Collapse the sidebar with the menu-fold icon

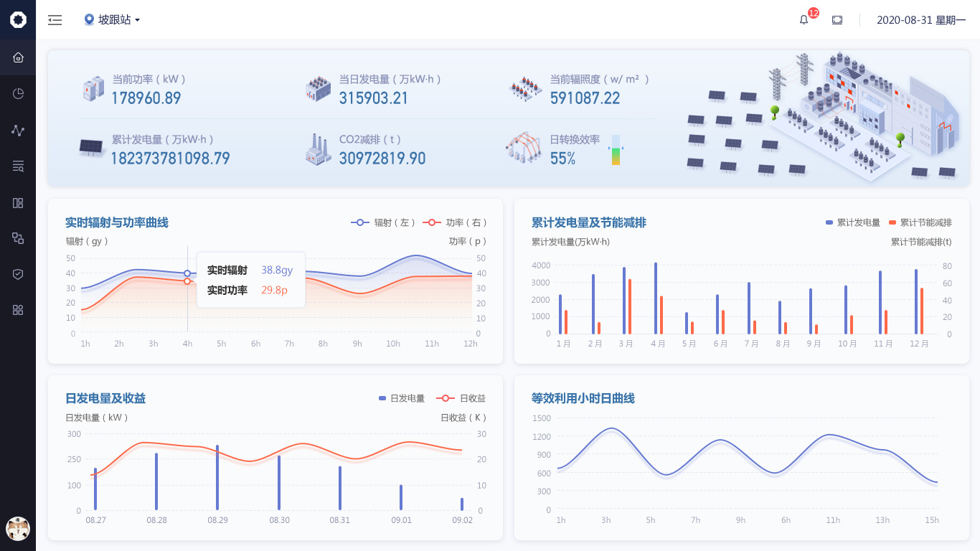click(x=55, y=20)
